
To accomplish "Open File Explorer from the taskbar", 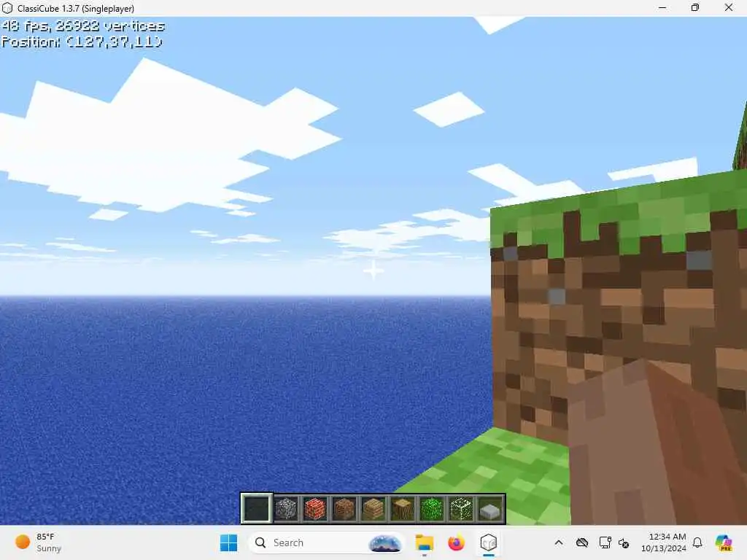I will click(424, 542).
